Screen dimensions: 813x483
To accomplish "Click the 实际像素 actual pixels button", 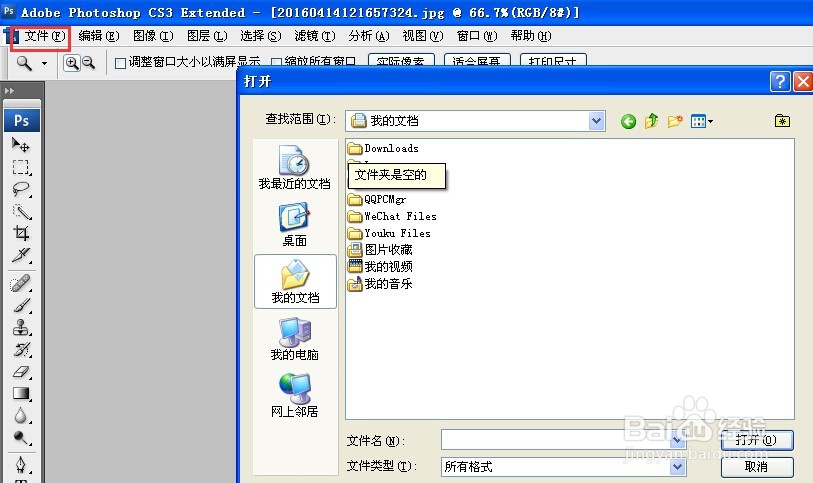I will [401, 61].
